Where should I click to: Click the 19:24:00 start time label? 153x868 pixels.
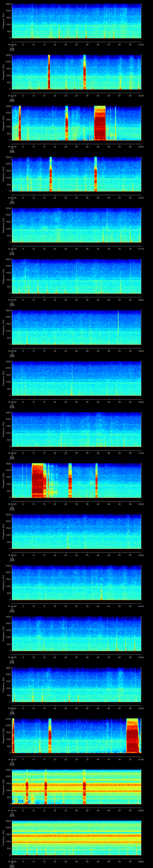(12, 147)
